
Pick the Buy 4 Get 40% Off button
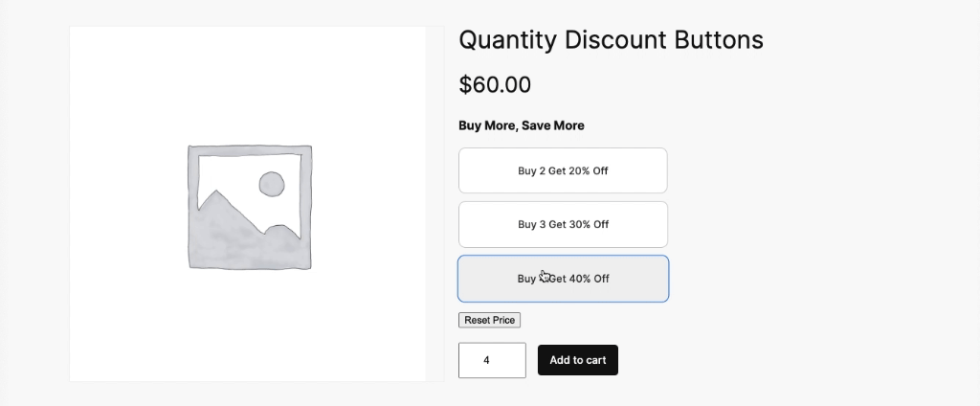pyautogui.click(x=563, y=279)
